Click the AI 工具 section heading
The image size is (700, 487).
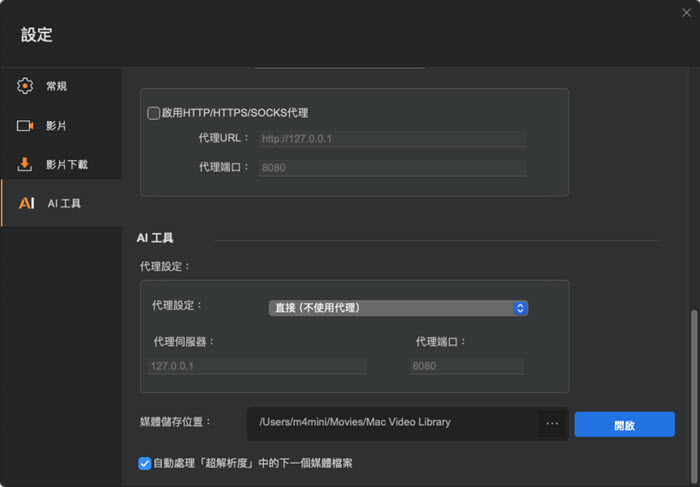coord(155,238)
